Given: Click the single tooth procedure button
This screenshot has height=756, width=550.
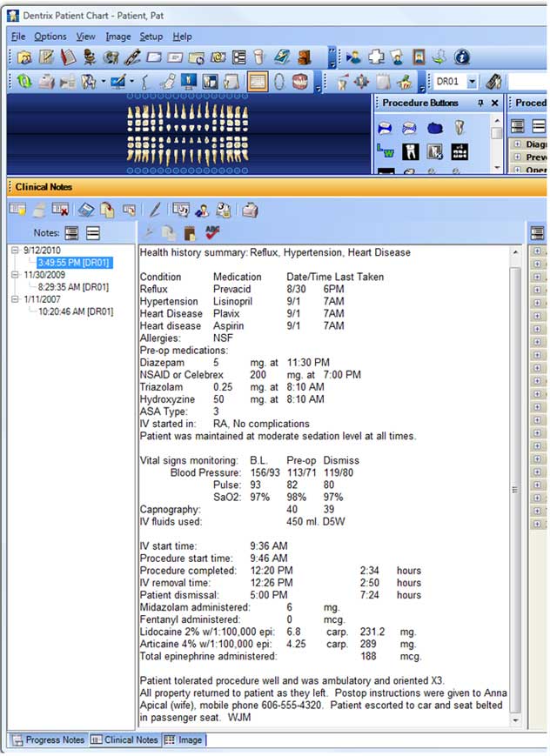Looking at the screenshot, I should point(459,128).
